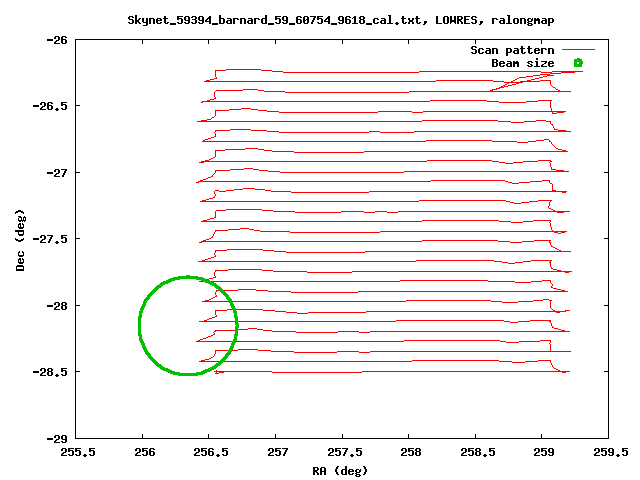The height and width of the screenshot is (480, 640).
Task: Click the 255.5 RA axis tick label
Action: 78,452
